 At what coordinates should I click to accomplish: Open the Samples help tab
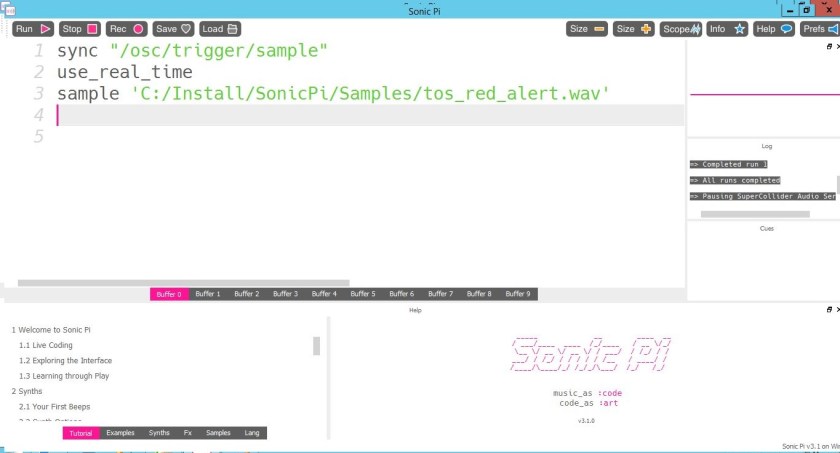[218, 433]
